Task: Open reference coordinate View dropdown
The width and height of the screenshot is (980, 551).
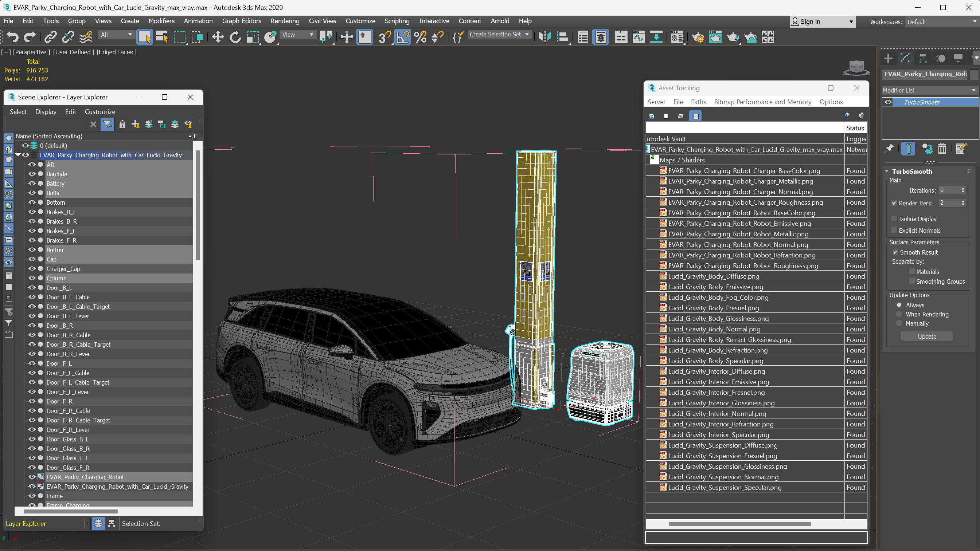Action: click(298, 35)
